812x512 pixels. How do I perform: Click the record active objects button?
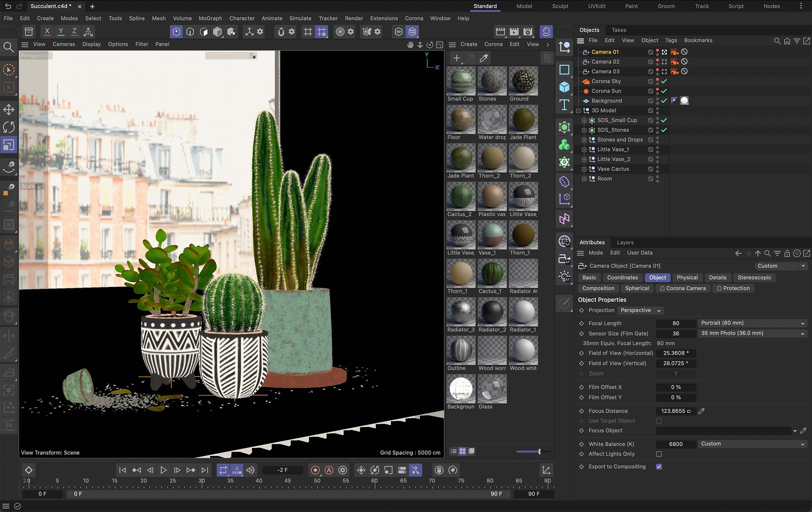point(315,470)
